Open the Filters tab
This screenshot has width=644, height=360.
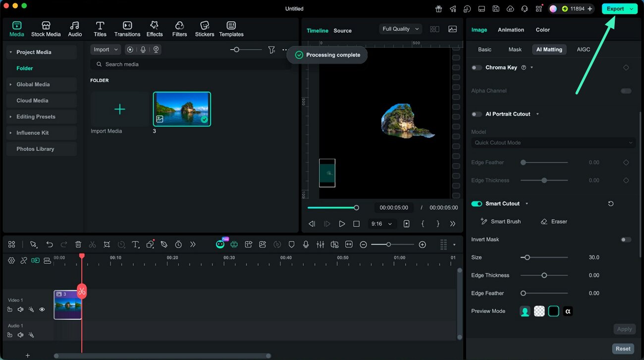pyautogui.click(x=179, y=29)
